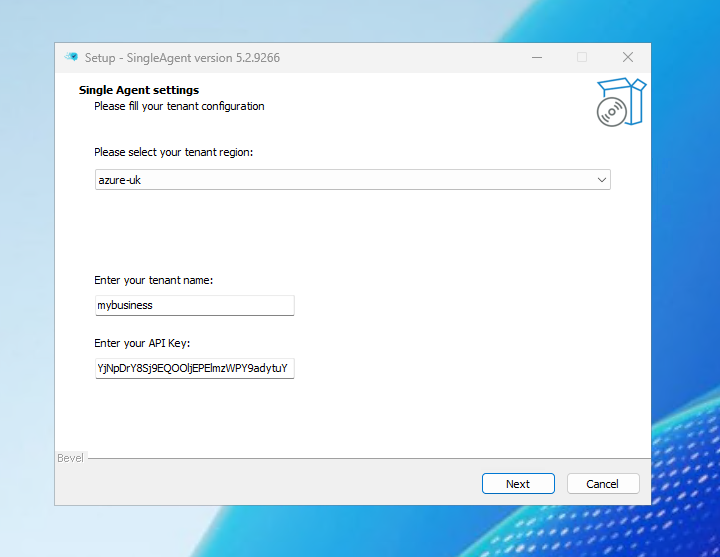Open the azure-uk region combo box
This screenshot has width=720, height=557.
(340, 180)
